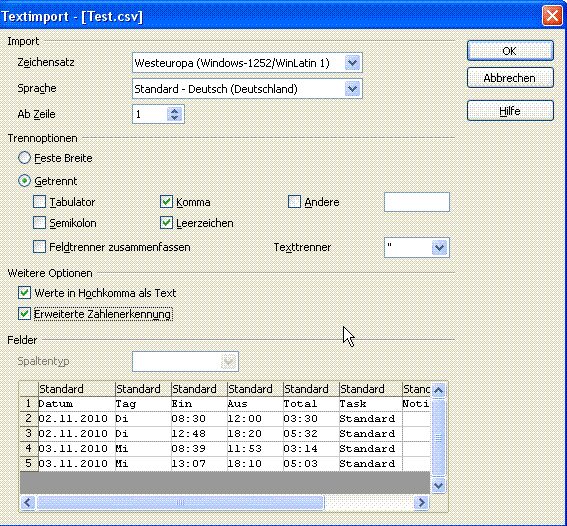Click preview horizontal scrollbar left arrow
Screen dimensions: 567x526
tap(27, 503)
